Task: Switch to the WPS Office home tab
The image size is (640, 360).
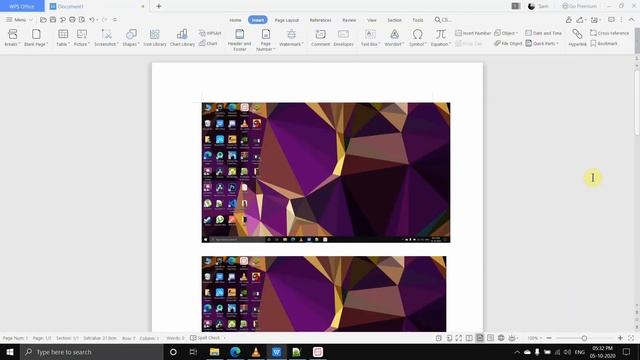Action: click(22, 6)
